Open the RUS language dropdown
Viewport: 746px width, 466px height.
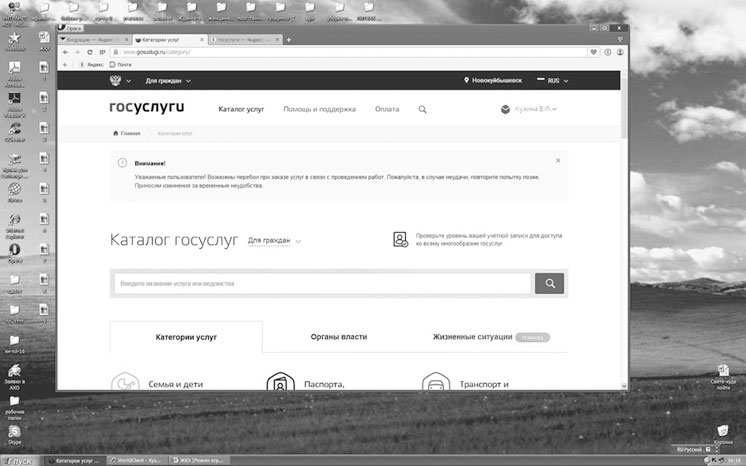click(x=553, y=80)
